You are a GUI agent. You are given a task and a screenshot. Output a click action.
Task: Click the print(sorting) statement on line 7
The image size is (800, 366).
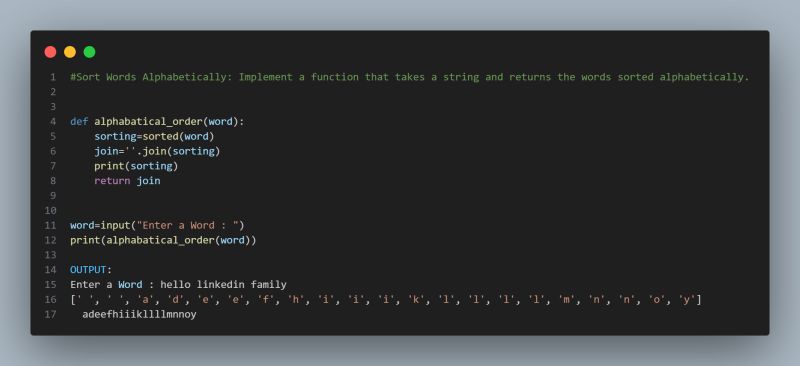click(x=136, y=166)
